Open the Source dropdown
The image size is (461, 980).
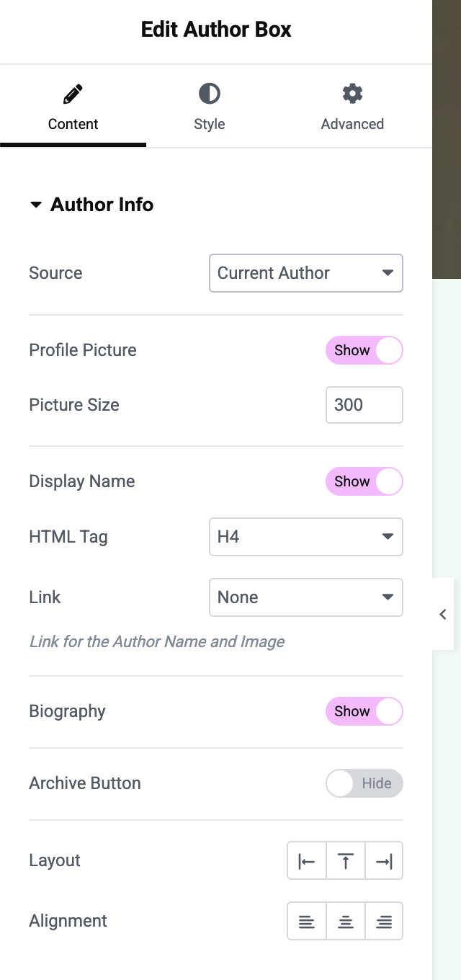(x=305, y=273)
